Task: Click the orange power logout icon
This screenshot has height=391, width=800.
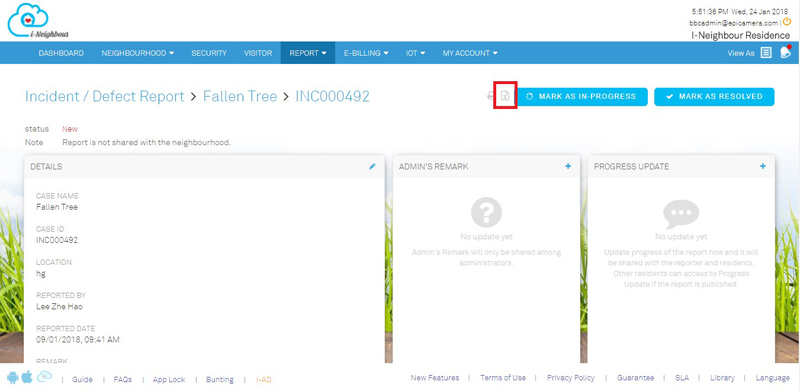Action: (x=787, y=22)
